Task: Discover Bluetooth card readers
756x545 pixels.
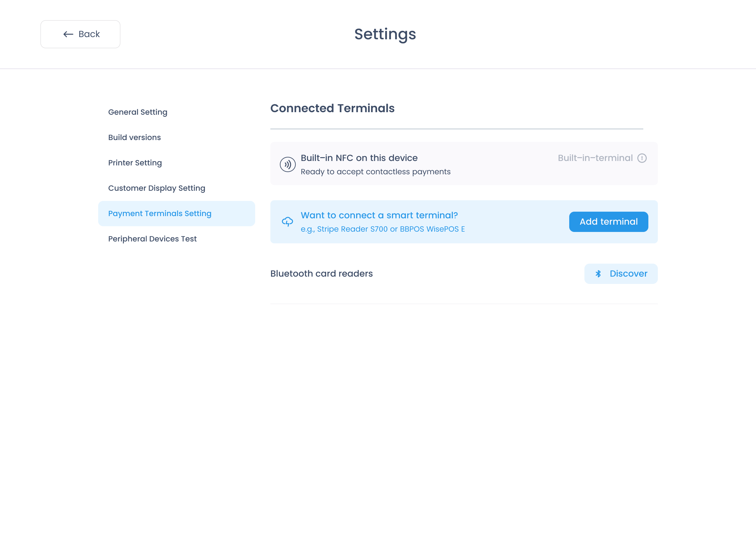Action: pyautogui.click(x=621, y=274)
